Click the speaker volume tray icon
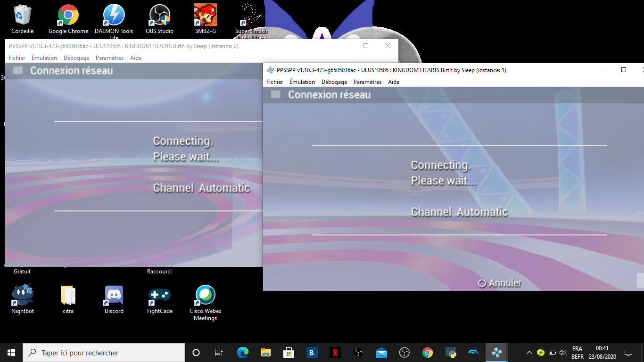 [x=562, y=353]
